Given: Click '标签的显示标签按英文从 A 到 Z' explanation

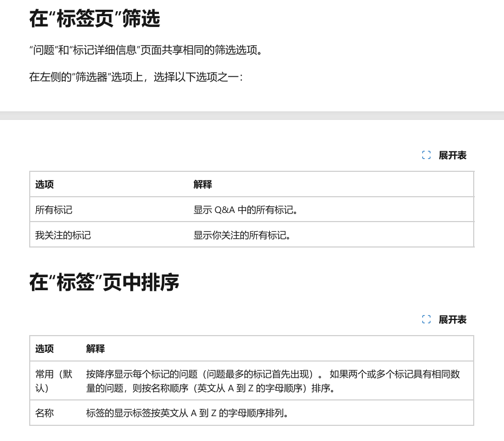Looking at the screenshot, I should tap(187, 413).
